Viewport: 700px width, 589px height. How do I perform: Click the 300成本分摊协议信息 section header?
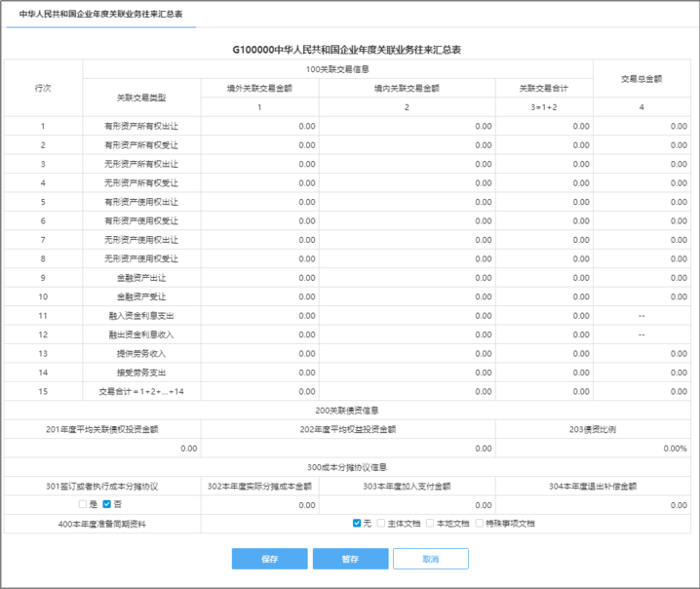[347, 467]
